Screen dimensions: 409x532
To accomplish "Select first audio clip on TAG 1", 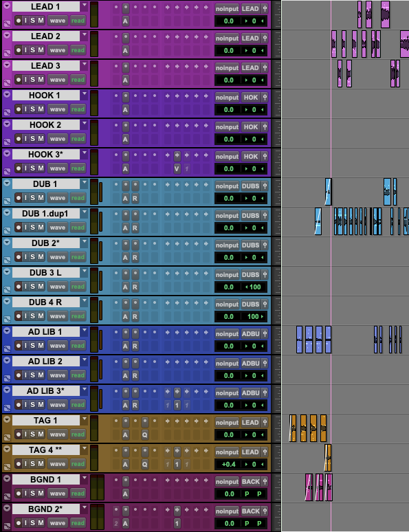I will click(x=293, y=428).
